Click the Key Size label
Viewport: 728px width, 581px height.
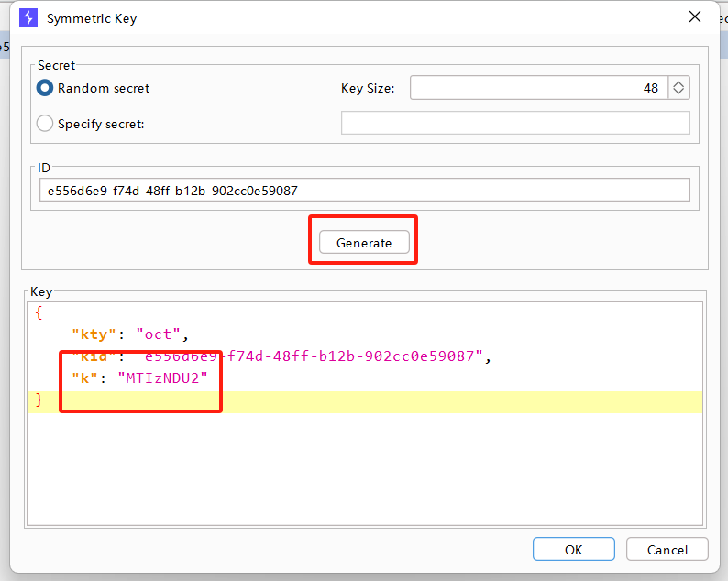tap(368, 88)
